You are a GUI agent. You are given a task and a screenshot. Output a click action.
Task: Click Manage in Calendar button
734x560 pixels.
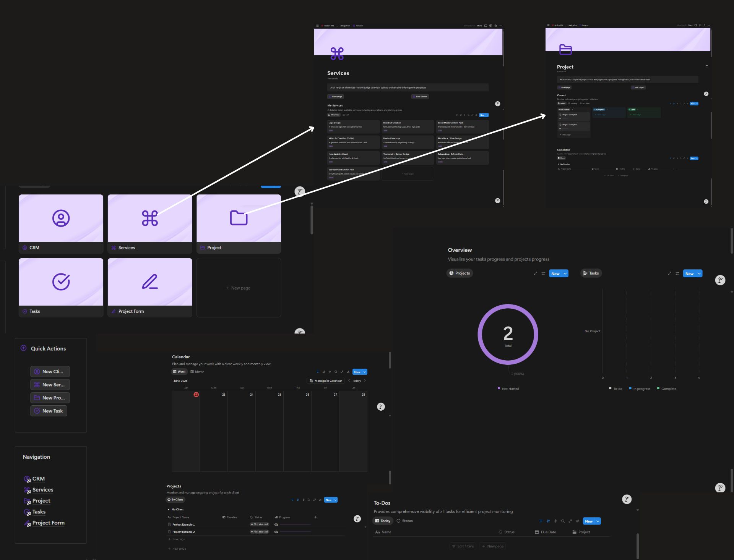point(326,381)
